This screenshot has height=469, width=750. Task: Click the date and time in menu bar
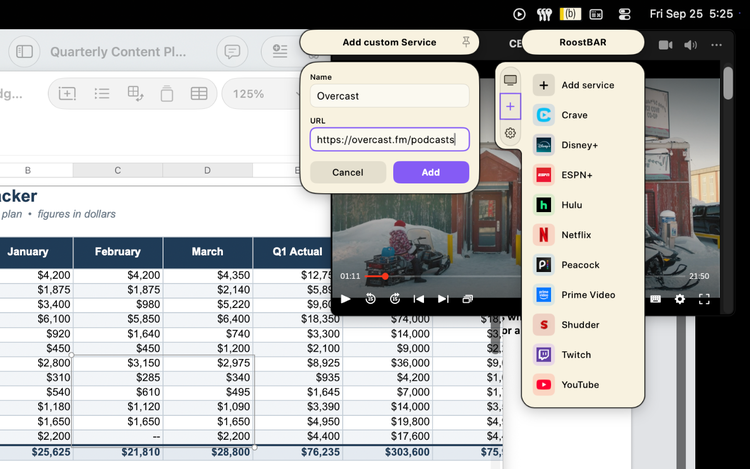click(691, 14)
